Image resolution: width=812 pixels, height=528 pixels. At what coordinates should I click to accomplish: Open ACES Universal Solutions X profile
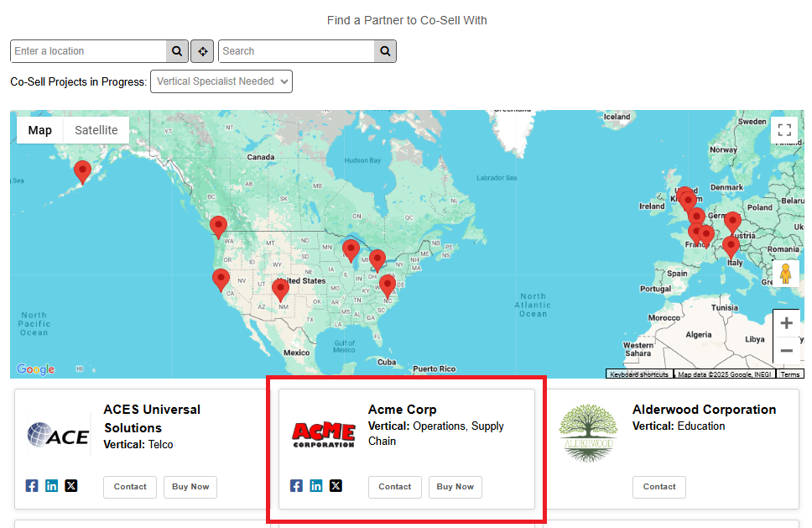pyautogui.click(x=71, y=485)
